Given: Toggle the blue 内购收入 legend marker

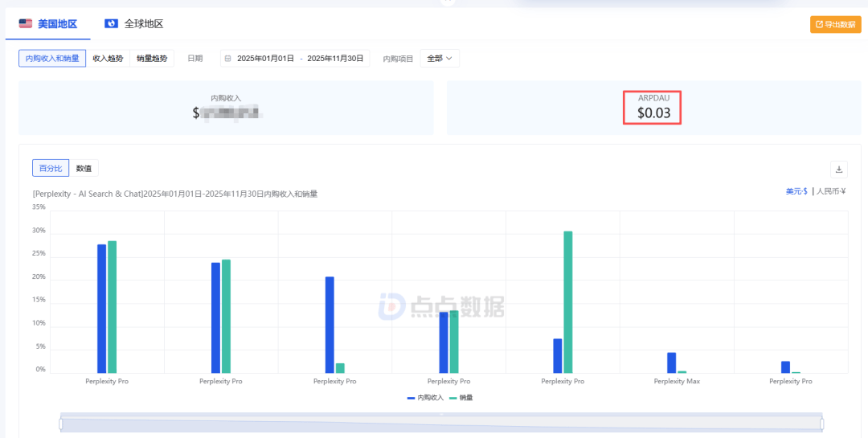Looking at the screenshot, I should click(411, 398).
